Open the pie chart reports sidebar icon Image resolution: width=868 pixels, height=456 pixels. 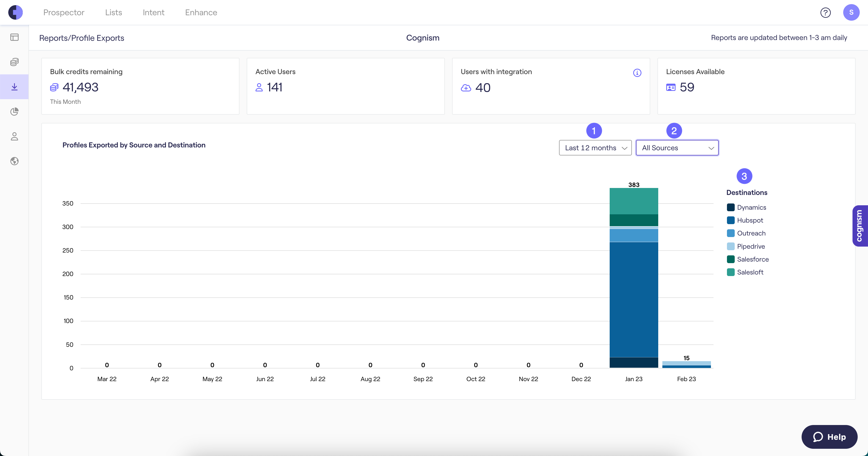point(14,112)
